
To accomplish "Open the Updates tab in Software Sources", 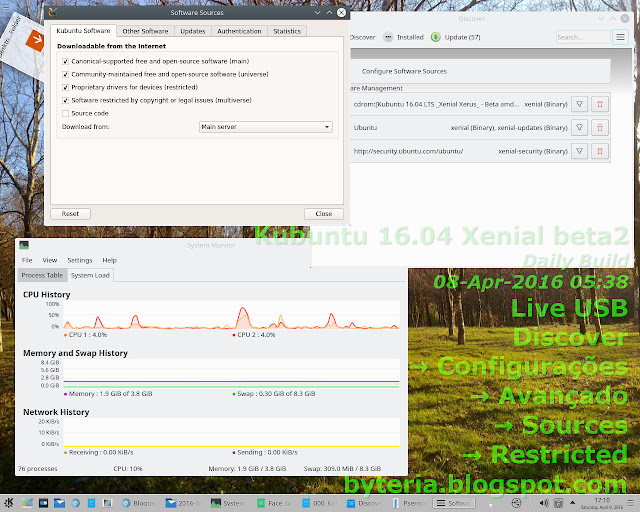I will pyautogui.click(x=193, y=31).
